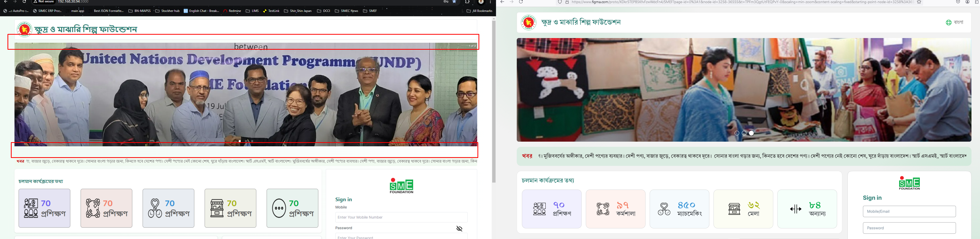Click the matchmaking icon in the ৪৫০ card
Viewport: 980px width, 239px height.
pyautogui.click(x=664, y=209)
